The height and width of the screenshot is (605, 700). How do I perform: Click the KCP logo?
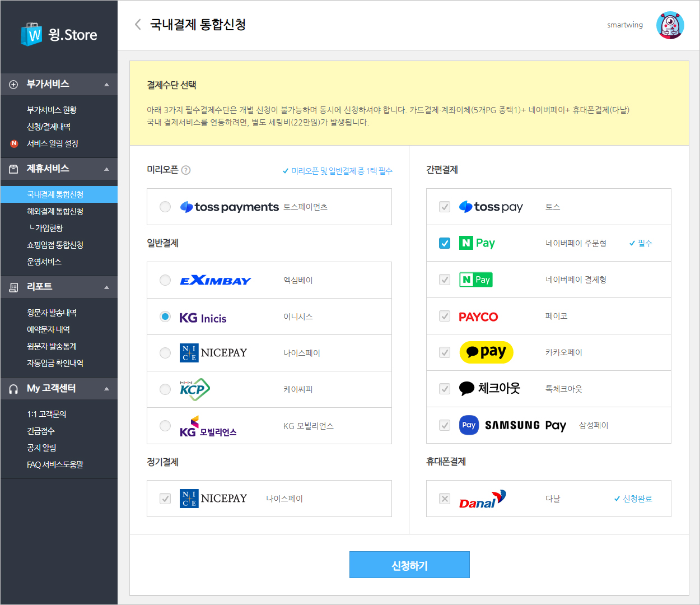point(195,389)
